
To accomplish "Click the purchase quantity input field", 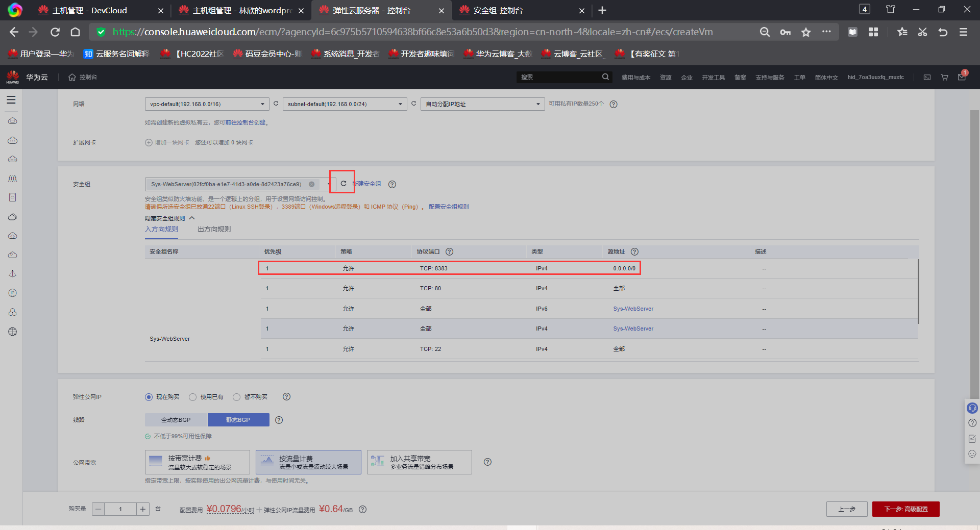I will tap(120, 509).
